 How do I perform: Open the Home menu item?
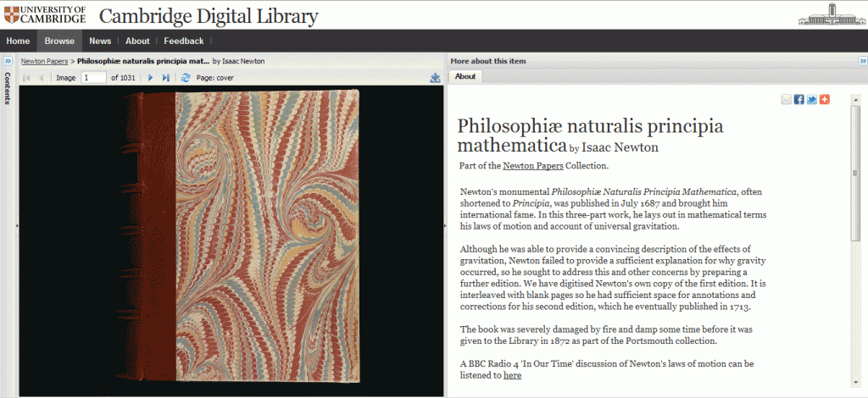tap(19, 41)
